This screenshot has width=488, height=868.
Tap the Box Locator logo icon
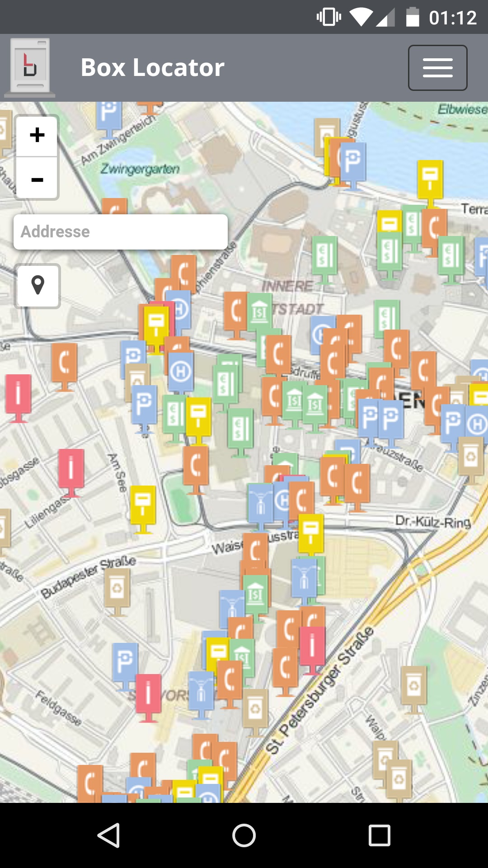(30, 67)
